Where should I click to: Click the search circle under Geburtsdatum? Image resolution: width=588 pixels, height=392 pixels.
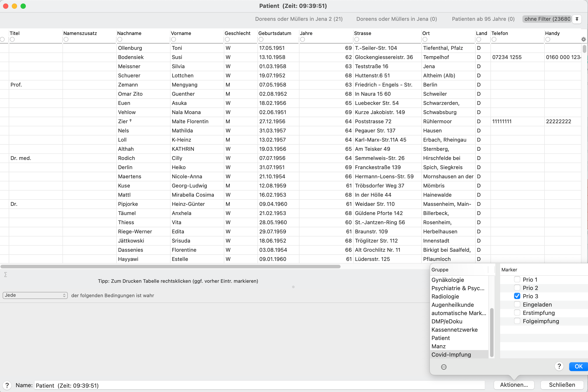(x=261, y=39)
